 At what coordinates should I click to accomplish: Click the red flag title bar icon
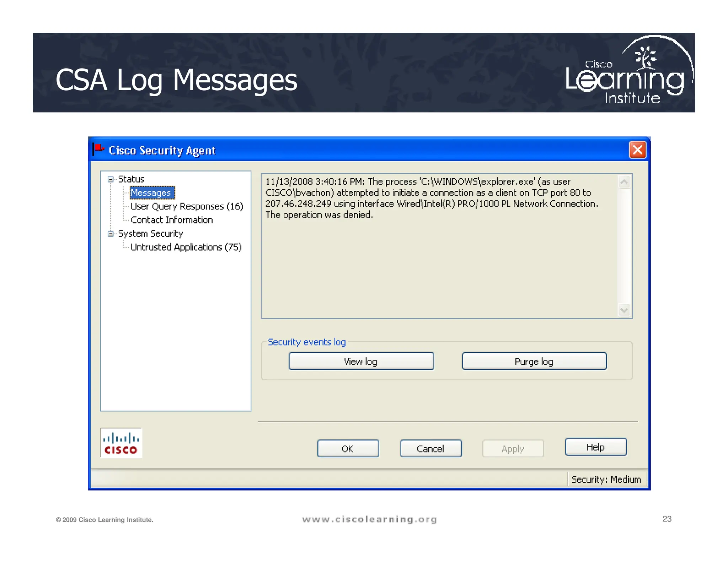[98, 150]
